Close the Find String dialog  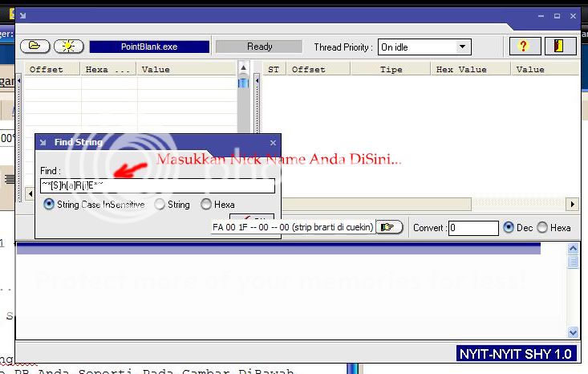click(x=273, y=142)
